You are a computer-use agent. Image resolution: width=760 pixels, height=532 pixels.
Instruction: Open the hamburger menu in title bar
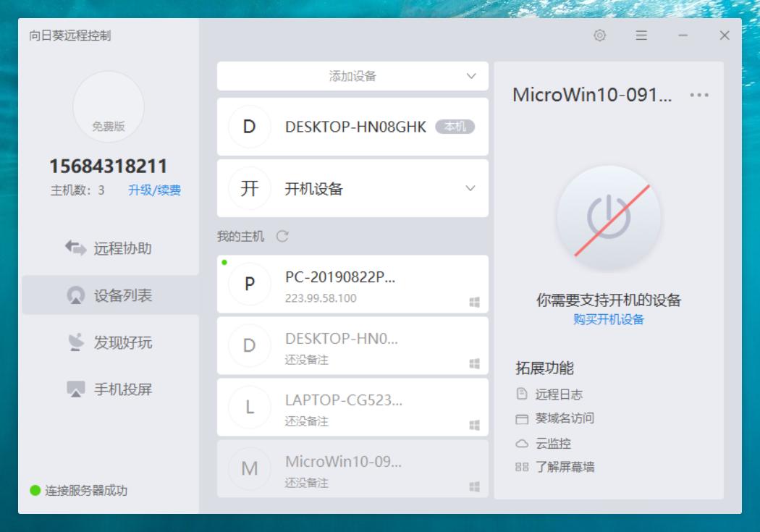(641, 35)
